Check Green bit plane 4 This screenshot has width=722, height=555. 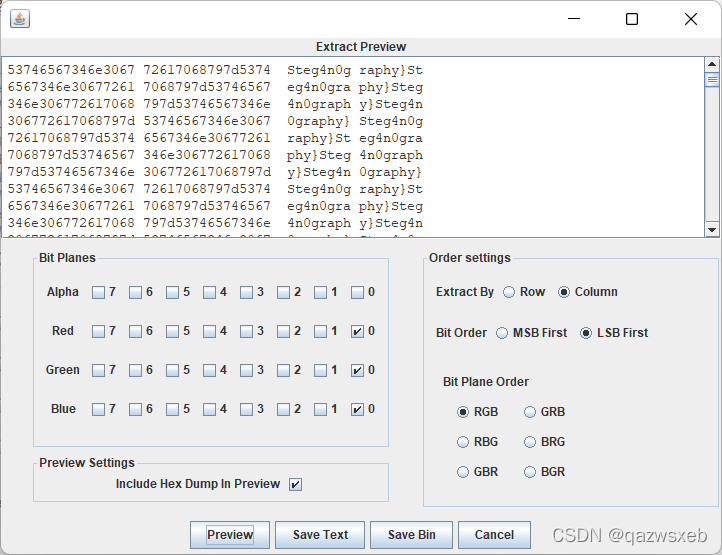(210, 370)
